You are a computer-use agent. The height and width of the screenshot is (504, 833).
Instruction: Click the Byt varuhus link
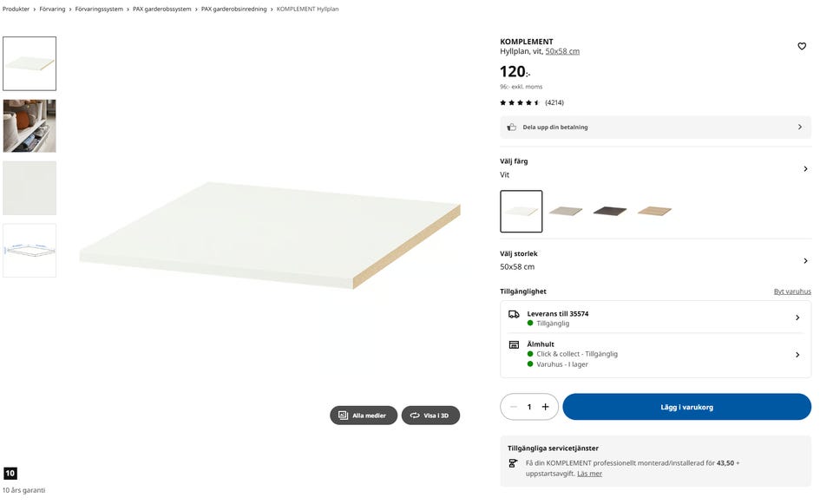pos(792,291)
